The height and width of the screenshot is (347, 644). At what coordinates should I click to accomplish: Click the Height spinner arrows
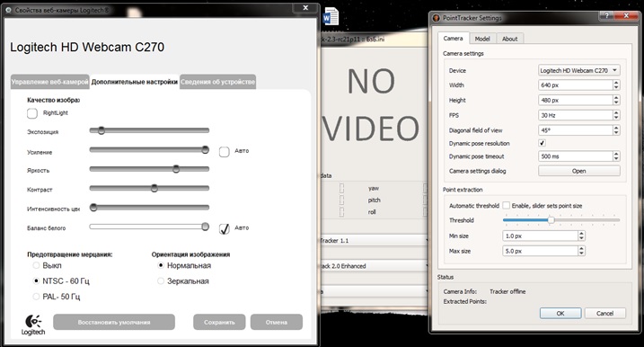point(616,100)
